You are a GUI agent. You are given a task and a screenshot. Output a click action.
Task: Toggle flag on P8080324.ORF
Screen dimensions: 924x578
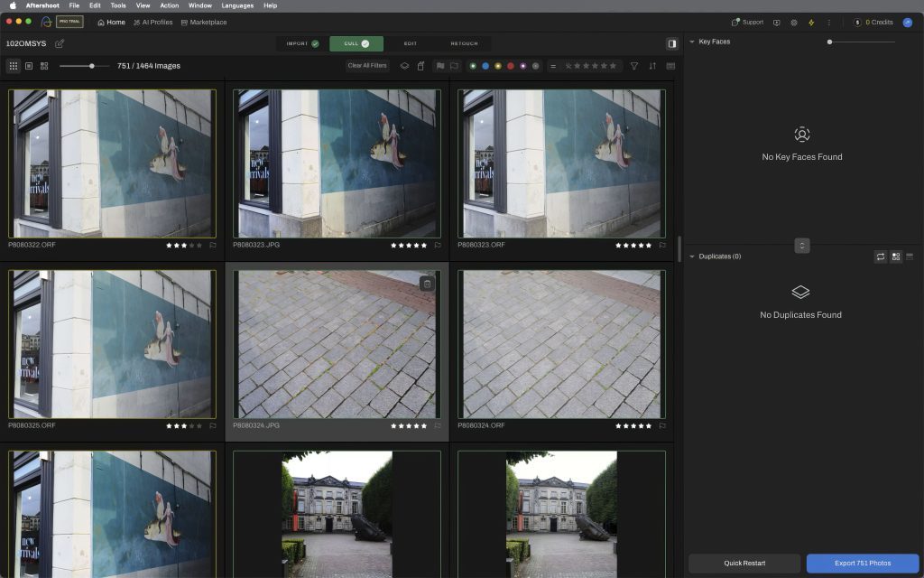[662, 426]
